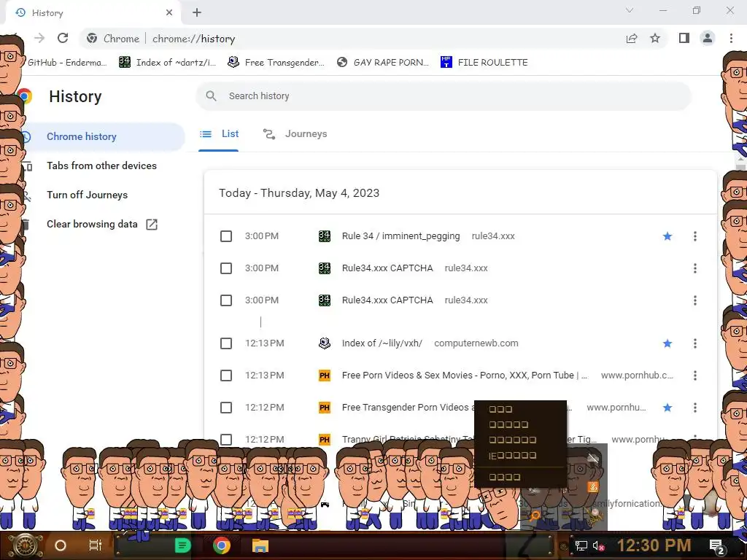Tick the 12:13 PM www.pornhub.c... entry checkbox
Screen dimensions: 747x560
tap(226, 376)
